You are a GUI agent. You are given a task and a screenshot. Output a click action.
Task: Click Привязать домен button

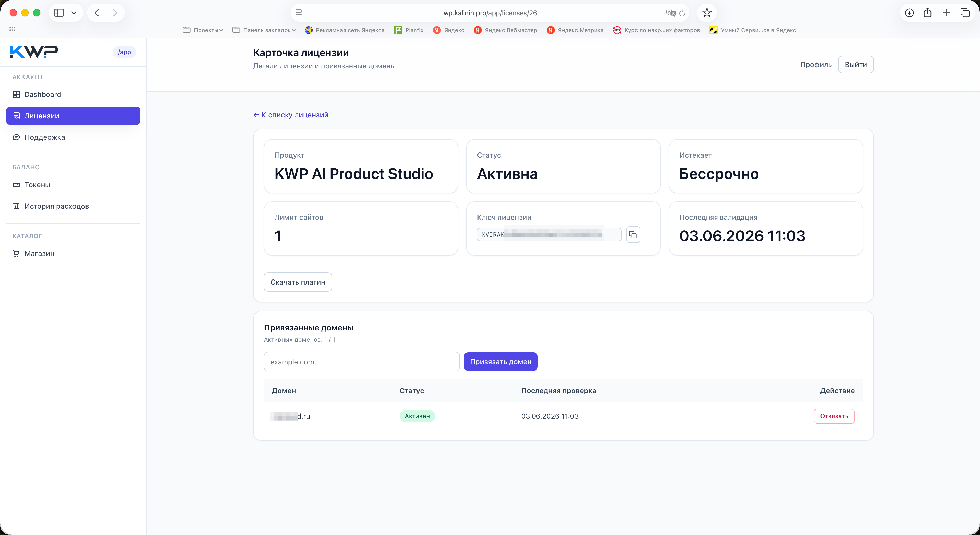[501, 362]
